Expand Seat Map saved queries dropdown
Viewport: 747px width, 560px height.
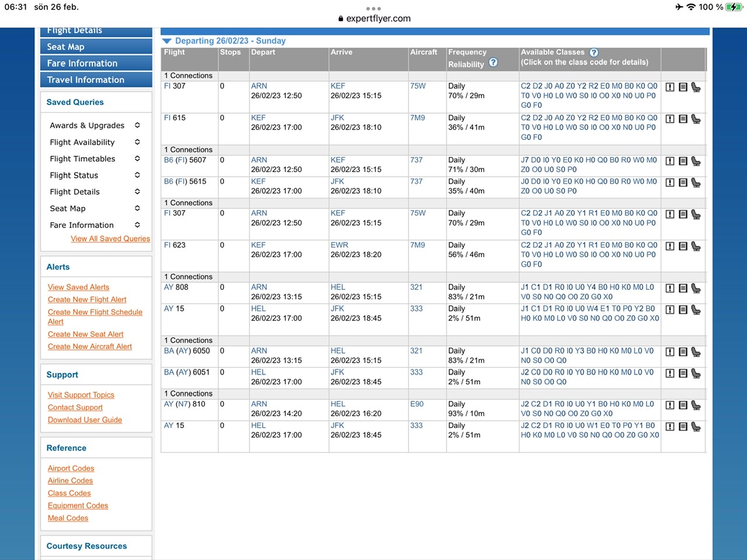137,208
